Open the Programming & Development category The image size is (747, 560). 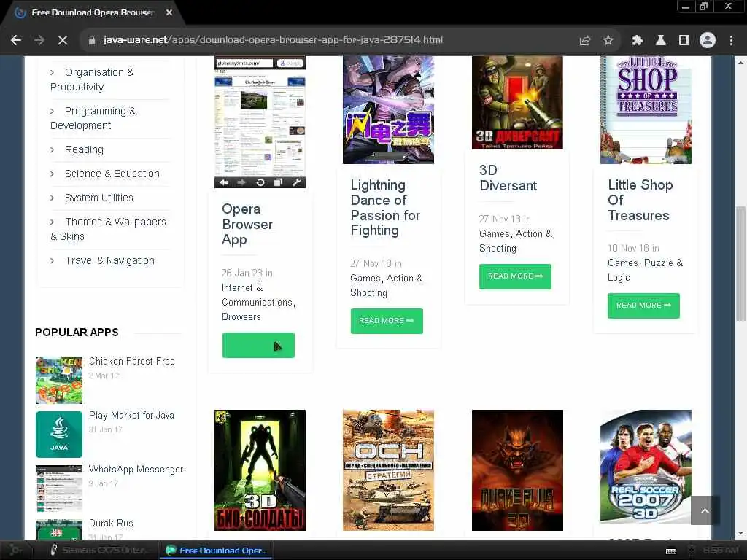[93, 118]
